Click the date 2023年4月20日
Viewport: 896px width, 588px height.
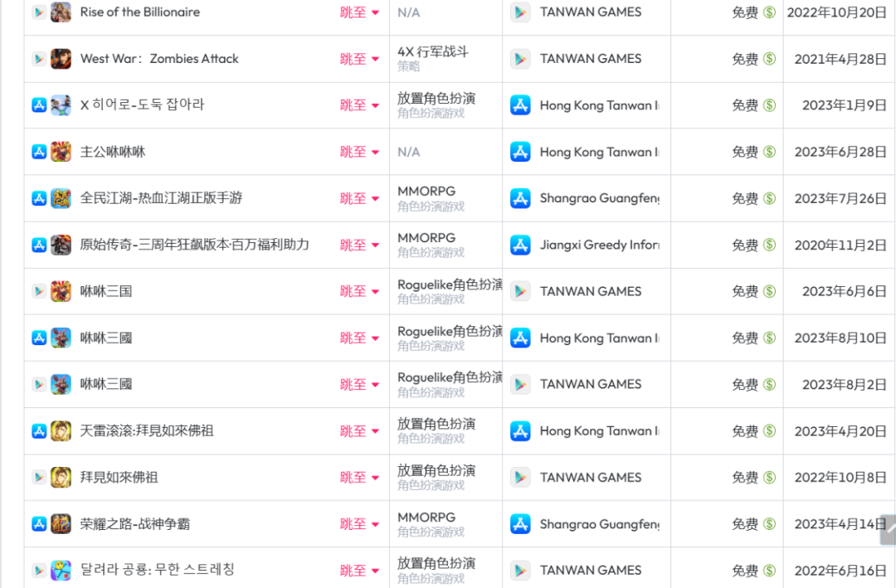point(840,431)
